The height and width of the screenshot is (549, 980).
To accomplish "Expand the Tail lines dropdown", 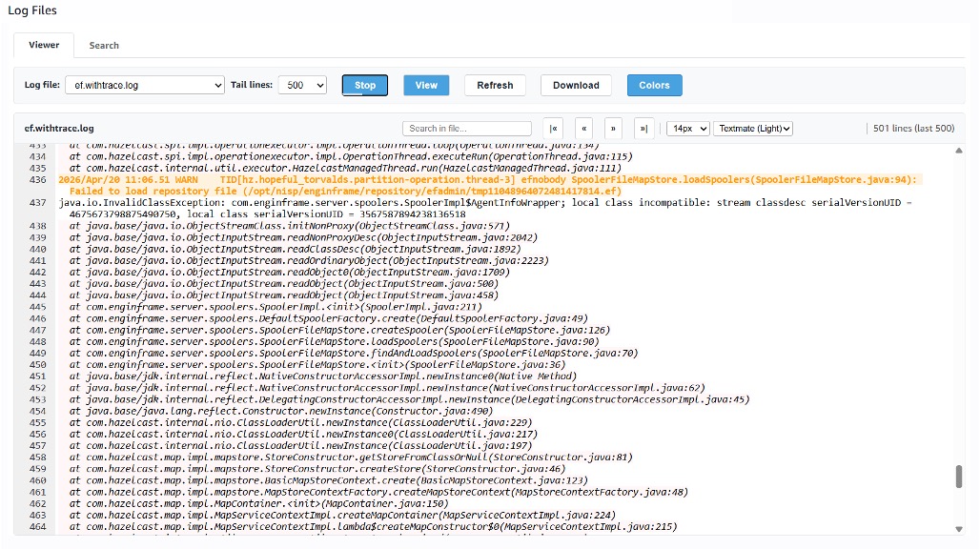I will pyautogui.click(x=305, y=86).
